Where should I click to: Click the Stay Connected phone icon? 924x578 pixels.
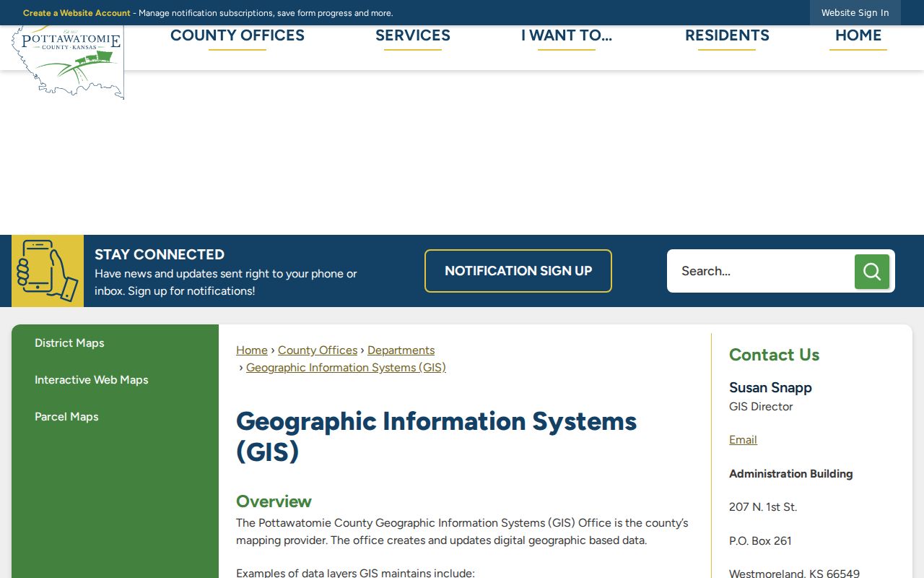tap(48, 271)
